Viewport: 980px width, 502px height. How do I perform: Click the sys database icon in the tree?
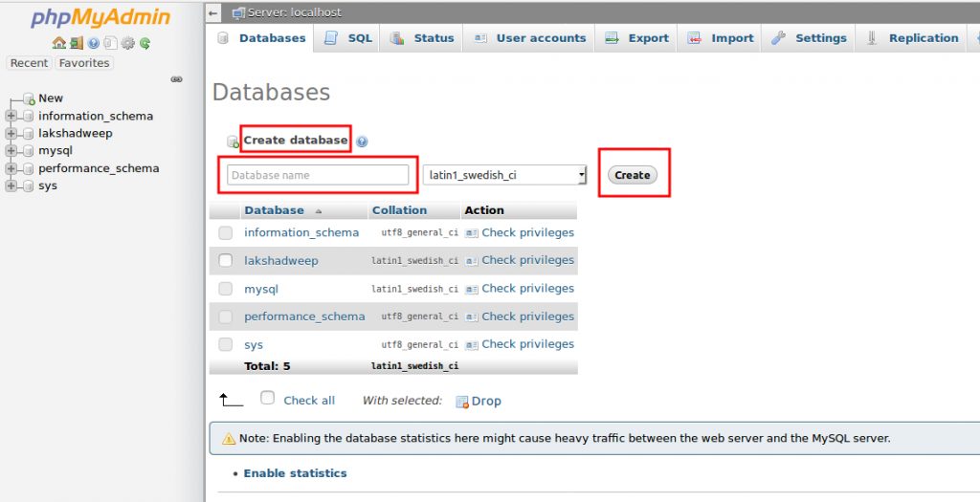28,186
